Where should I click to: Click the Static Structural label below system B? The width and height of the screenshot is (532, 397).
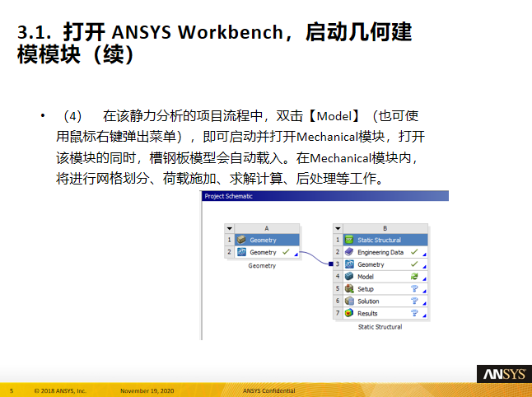tap(380, 327)
